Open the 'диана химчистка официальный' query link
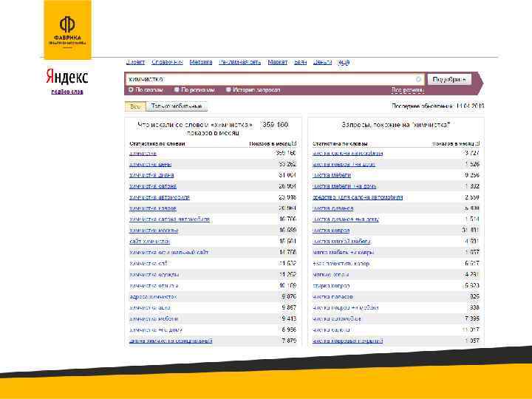The height and width of the screenshot is (399, 532). point(171,341)
